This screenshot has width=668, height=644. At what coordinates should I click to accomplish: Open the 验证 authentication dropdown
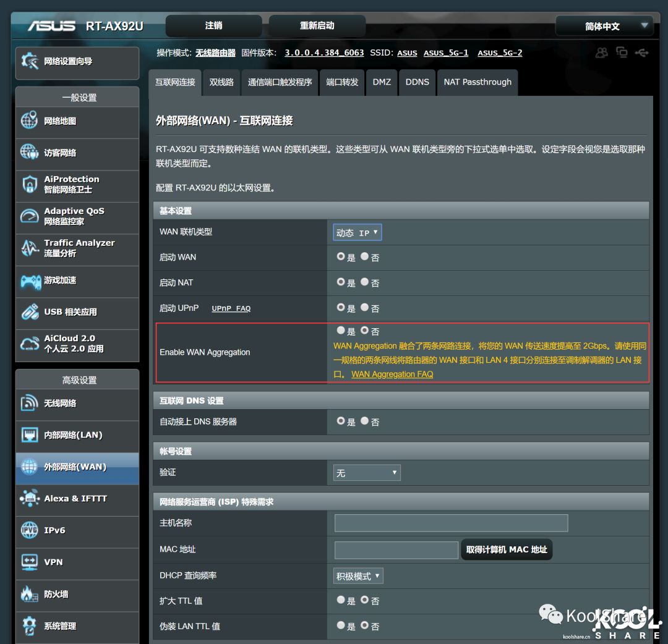(366, 473)
